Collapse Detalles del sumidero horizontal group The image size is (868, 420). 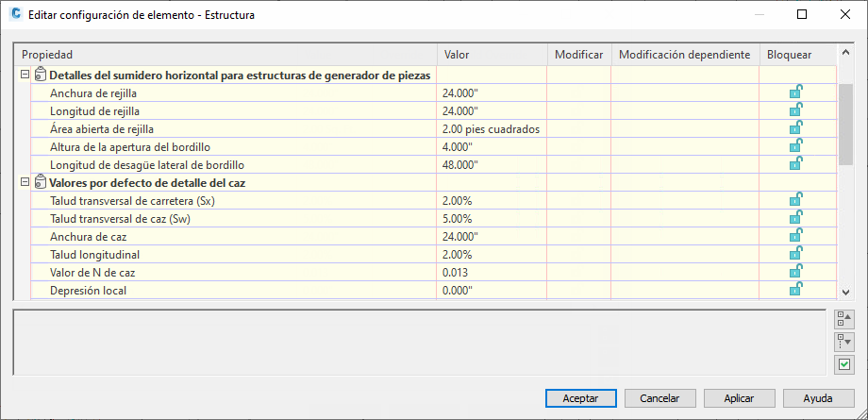click(25, 75)
